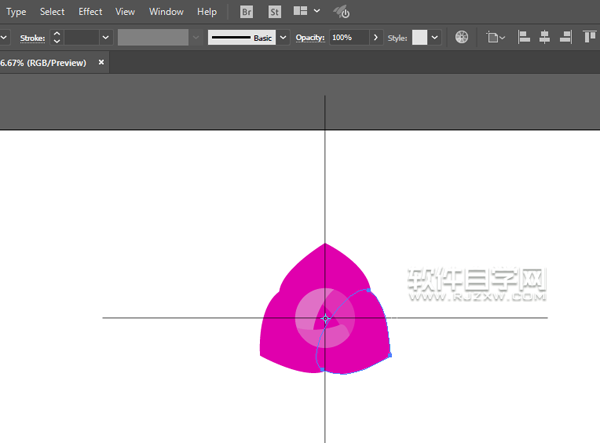The width and height of the screenshot is (600, 443).
Task: Click vertical align top icon
Action: pos(589,37)
